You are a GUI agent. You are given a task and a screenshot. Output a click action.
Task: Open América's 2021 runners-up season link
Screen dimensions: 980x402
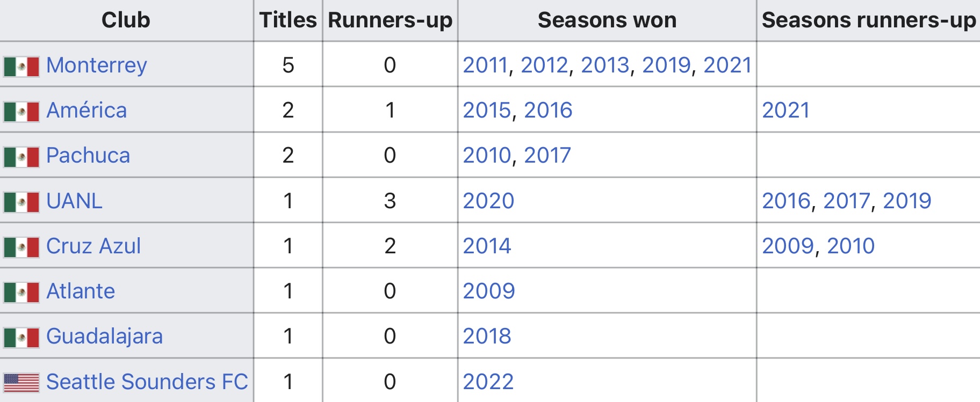point(786,110)
